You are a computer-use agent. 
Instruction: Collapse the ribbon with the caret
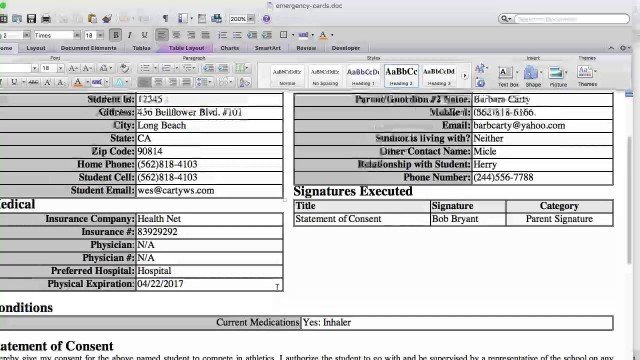click(611, 48)
